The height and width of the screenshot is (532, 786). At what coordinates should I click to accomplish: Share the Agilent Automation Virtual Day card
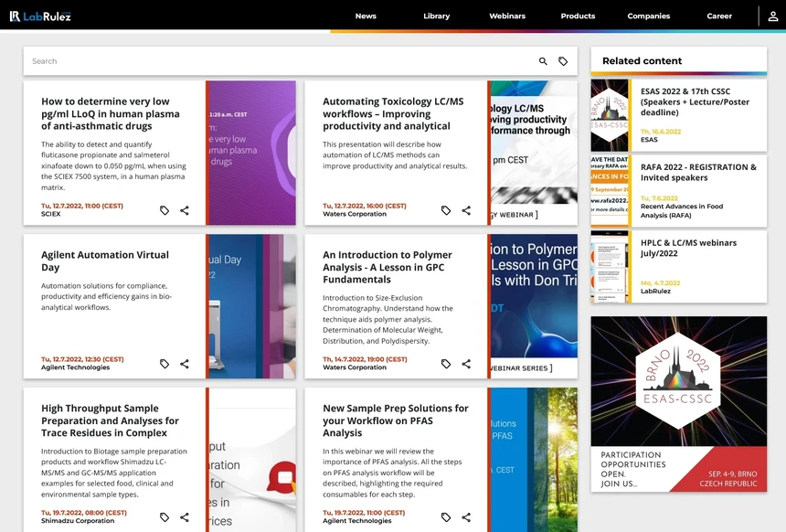point(185,364)
